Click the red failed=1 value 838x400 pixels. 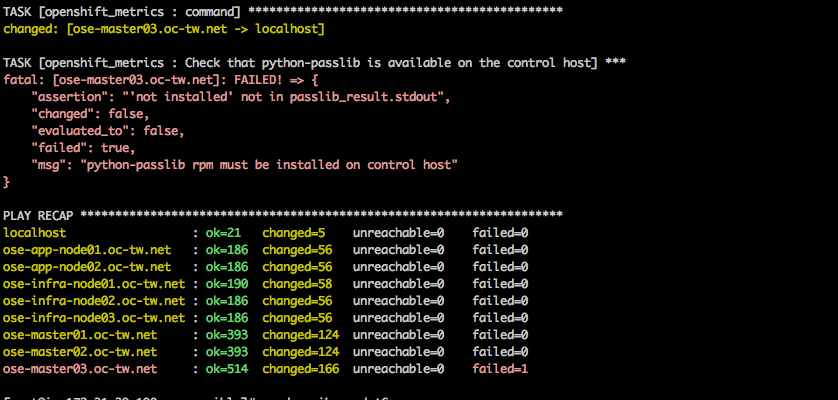500,369
